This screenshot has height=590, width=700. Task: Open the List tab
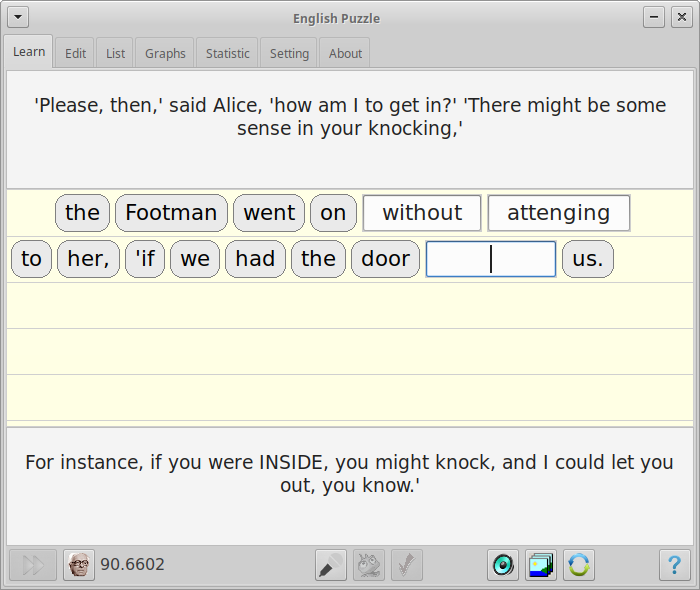click(x=115, y=54)
